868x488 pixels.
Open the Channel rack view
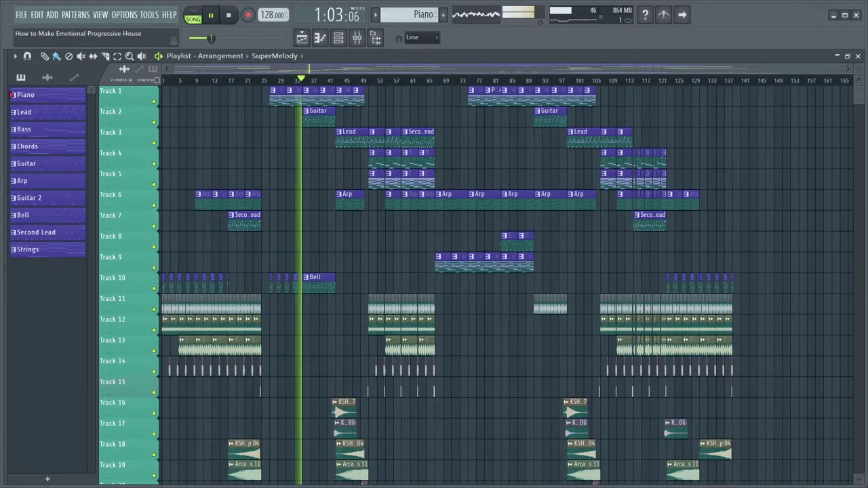338,38
